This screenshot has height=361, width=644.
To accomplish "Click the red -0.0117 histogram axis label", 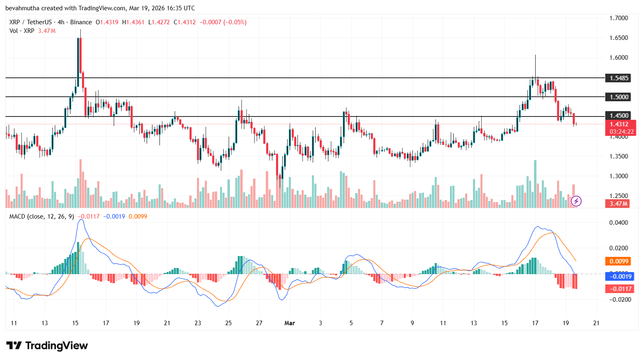I will click(x=618, y=289).
